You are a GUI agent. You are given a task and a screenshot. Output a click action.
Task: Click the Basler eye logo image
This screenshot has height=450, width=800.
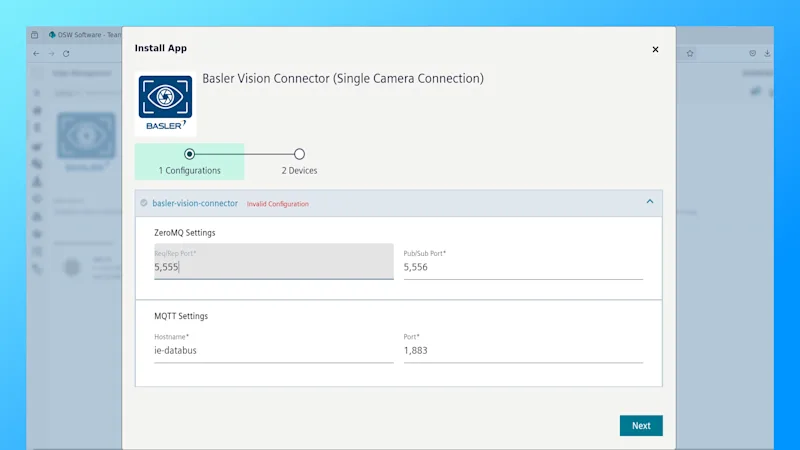(x=165, y=104)
